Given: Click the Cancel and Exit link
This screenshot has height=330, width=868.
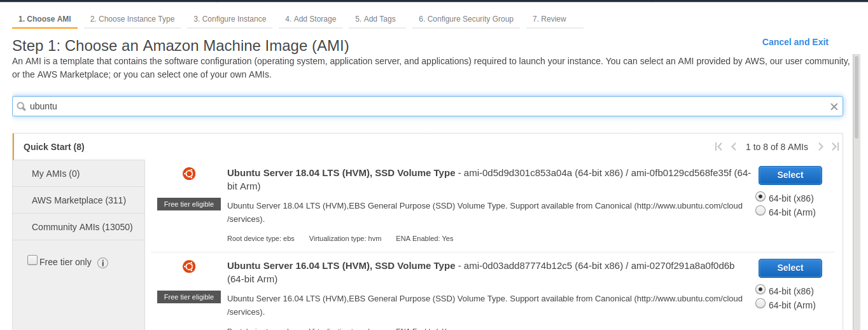Looking at the screenshot, I should pyautogui.click(x=795, y=42).
